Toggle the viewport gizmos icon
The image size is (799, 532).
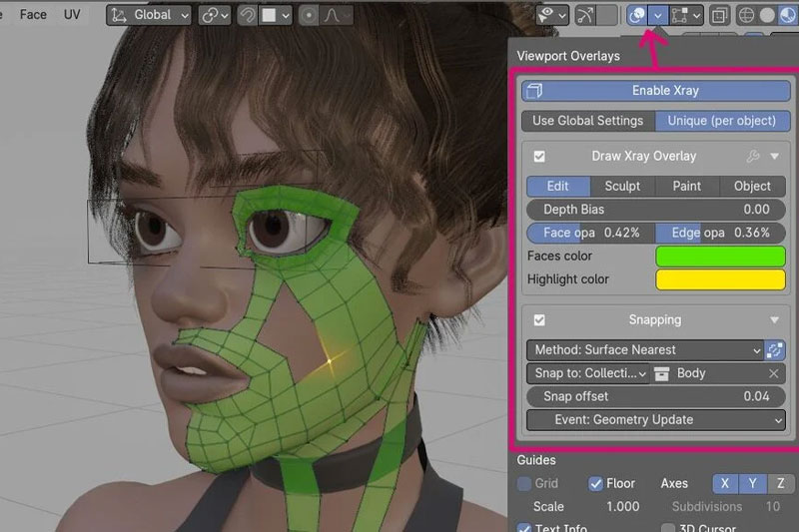[585, 15]
